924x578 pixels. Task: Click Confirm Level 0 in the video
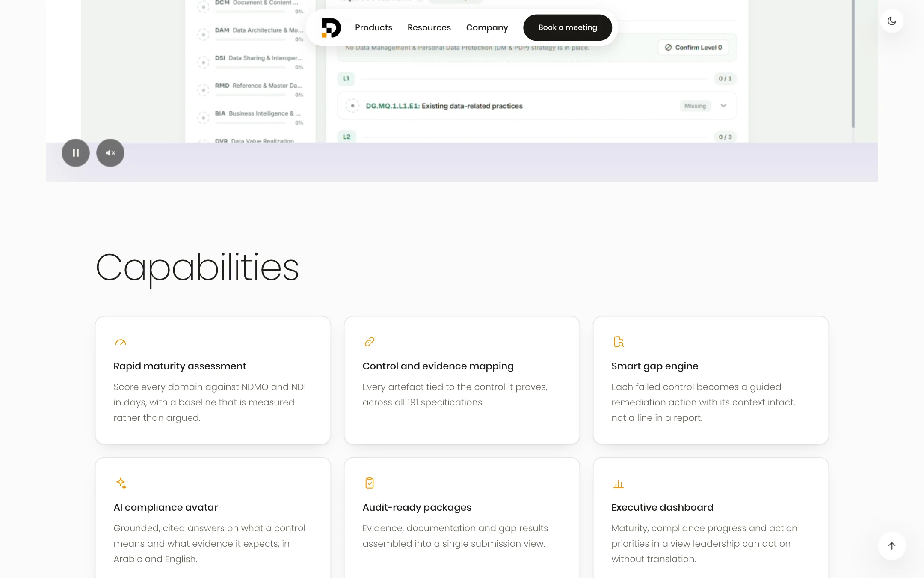[x=693, y=48]
